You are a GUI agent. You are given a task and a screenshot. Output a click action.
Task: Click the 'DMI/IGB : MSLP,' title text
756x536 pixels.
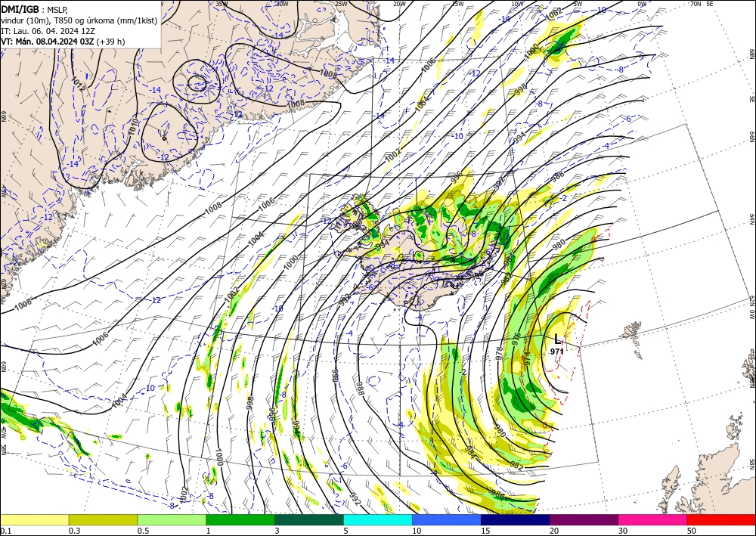point(34,8)
